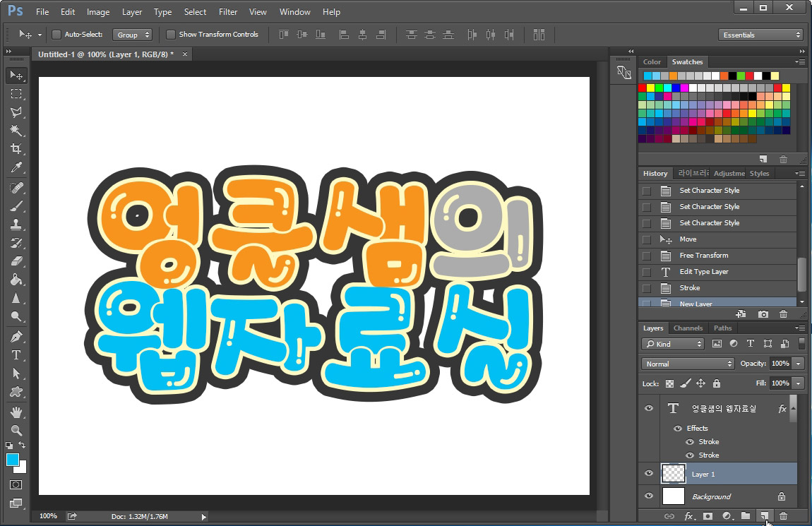Open the Layer menu
812x526 pixels.
pos(132,12)
